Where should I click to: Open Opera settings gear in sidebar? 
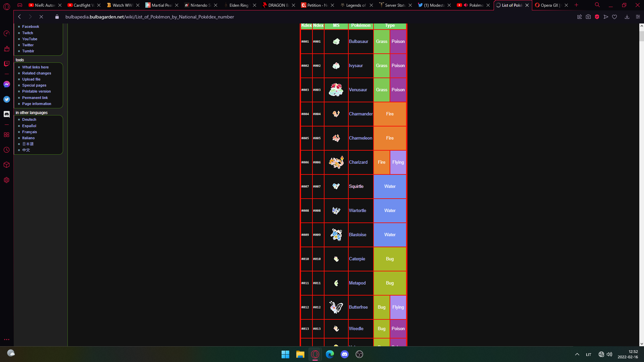pyautogui.click(x=6, y=180)
